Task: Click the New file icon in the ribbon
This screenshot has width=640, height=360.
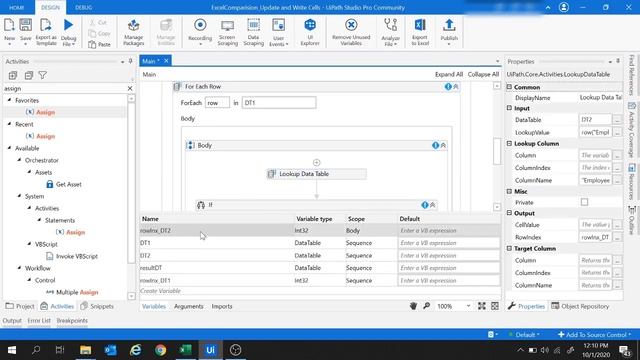Action: 9,25
